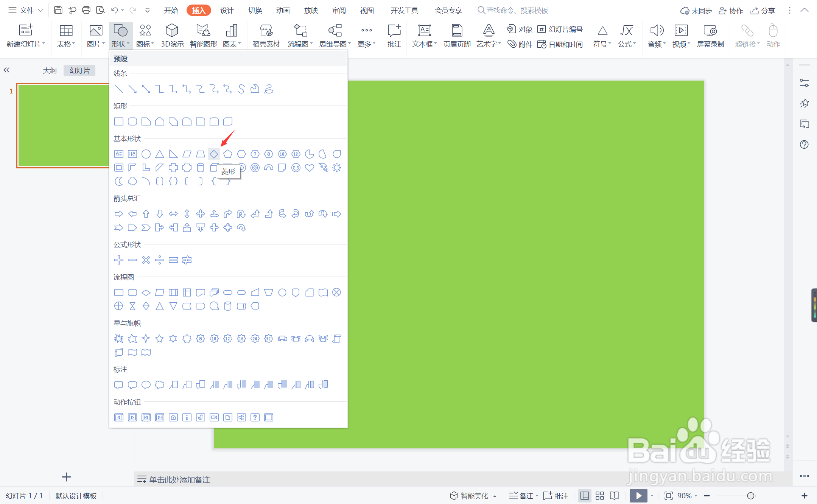
Task: Choose the heart shape
Action: [310, 168]
